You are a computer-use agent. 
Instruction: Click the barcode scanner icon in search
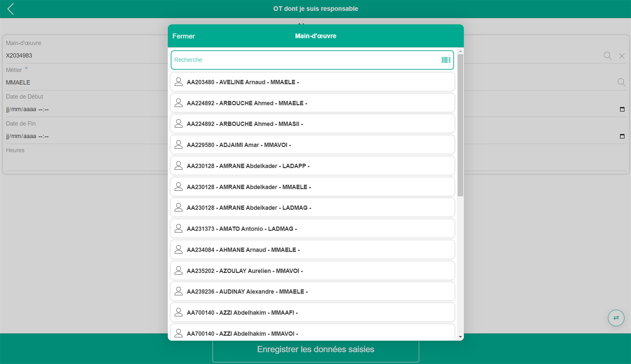point(446,60)
